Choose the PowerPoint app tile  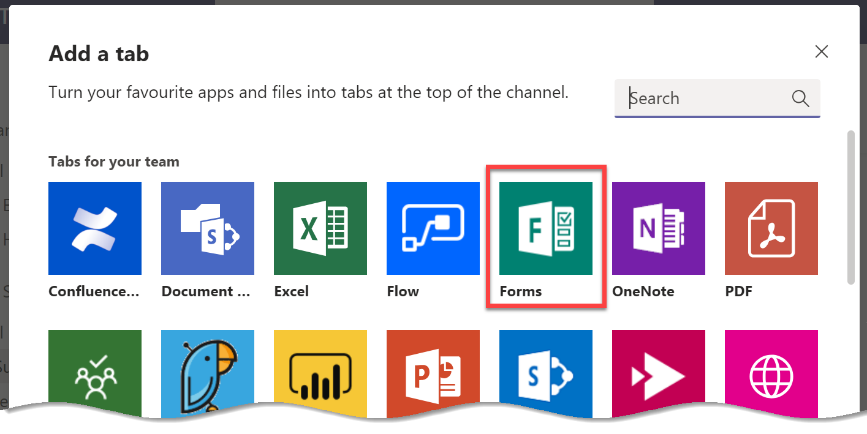pos(433,372)
